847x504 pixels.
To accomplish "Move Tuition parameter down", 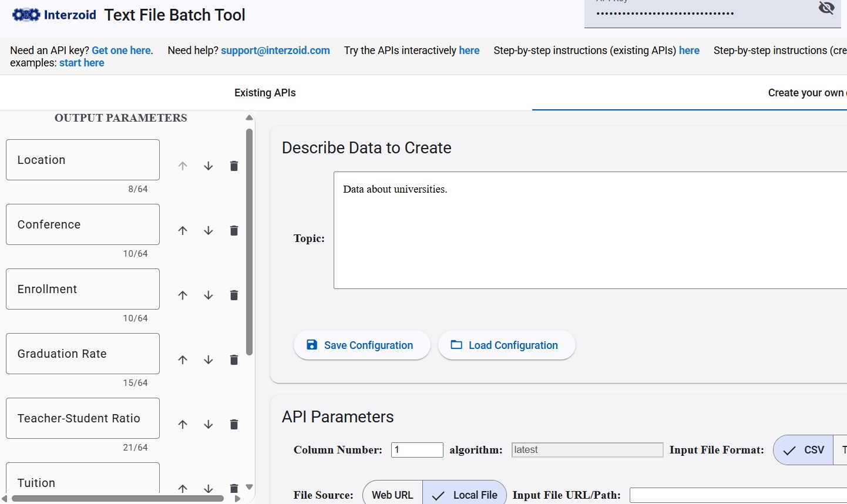I will tap(209, 488).
